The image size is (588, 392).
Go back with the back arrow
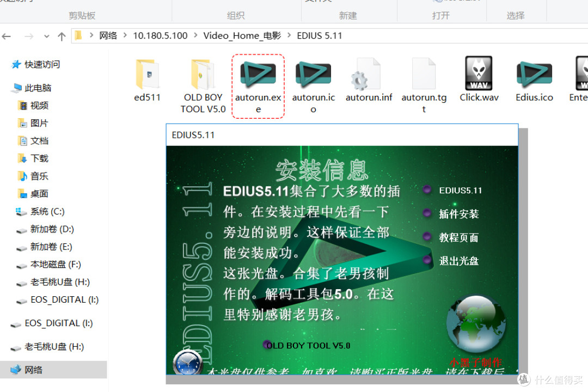(x=7, y=36)
